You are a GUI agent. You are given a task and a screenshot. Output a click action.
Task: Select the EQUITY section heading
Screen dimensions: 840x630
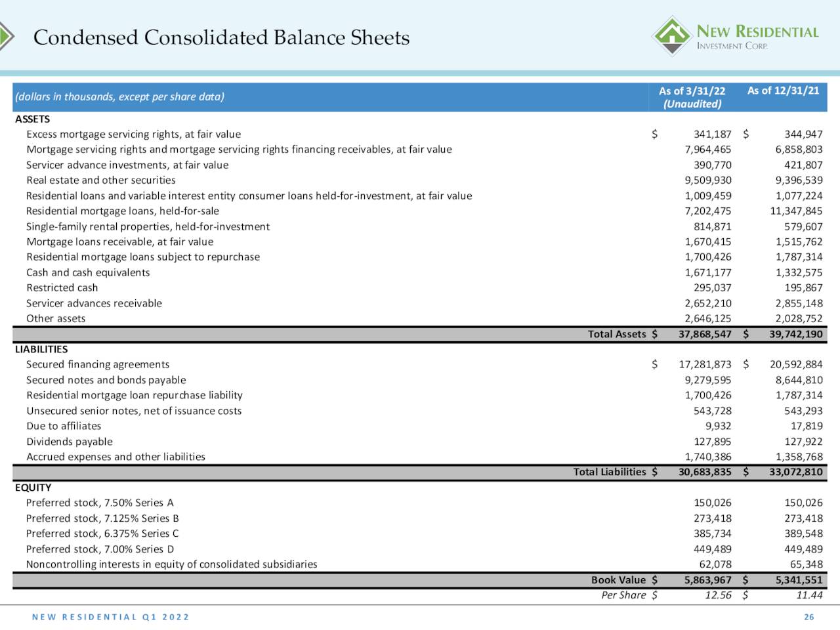click(x=33, y=488)
